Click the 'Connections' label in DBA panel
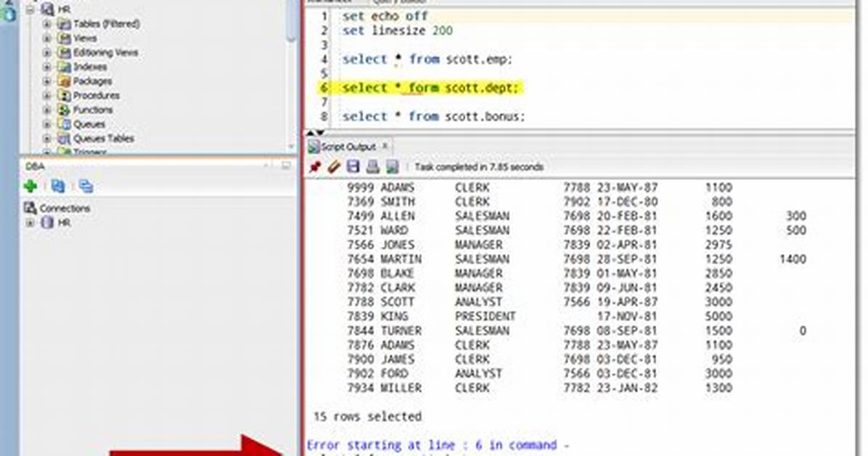The image size is (868, 456). pyautogui.click(x=65, y=208)
